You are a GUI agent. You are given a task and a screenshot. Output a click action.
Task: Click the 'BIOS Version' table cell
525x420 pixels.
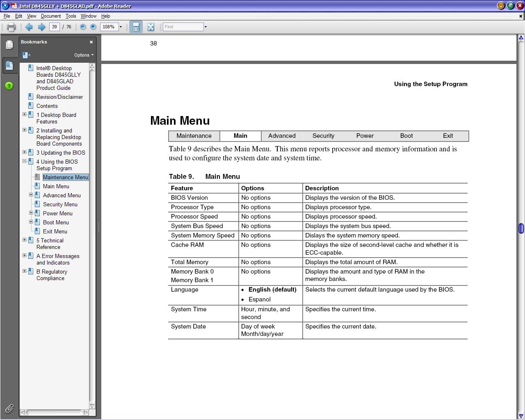tap(203, 198)
